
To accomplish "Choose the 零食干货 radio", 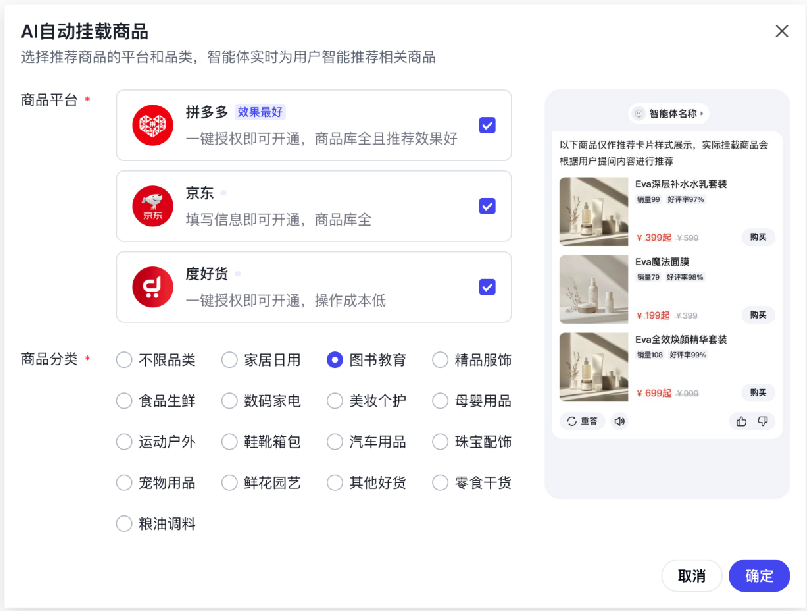I will pyautogui.click(x=440, y=483).
